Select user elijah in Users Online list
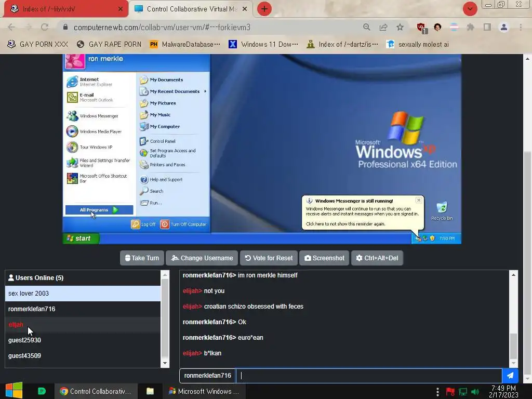The width and height of the screenshot is (532, 399). 83,325
